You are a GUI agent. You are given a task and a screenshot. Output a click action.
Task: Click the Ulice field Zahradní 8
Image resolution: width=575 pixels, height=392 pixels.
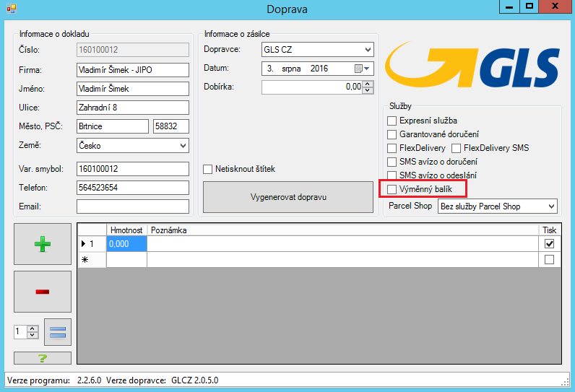[133, 108]
